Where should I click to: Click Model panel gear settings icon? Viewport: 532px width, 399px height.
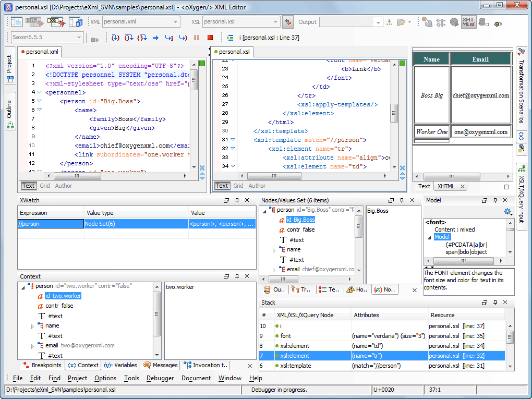click(507, 212)
